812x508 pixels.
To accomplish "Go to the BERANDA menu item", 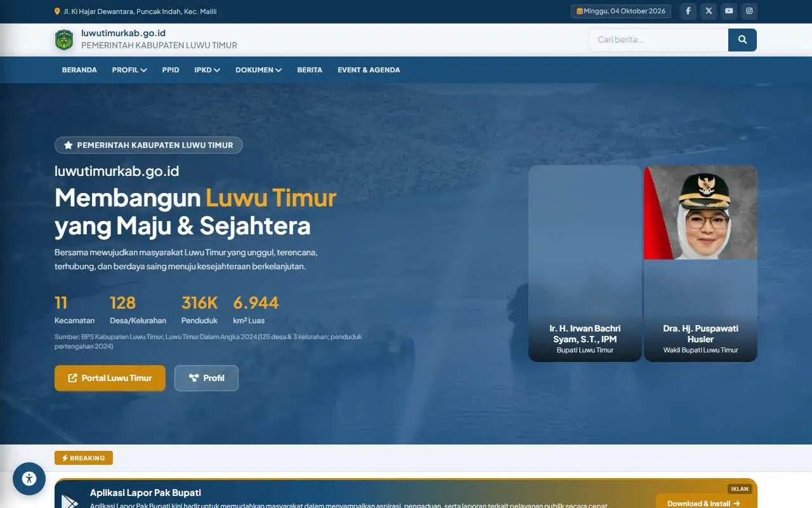I will [79, 70].
